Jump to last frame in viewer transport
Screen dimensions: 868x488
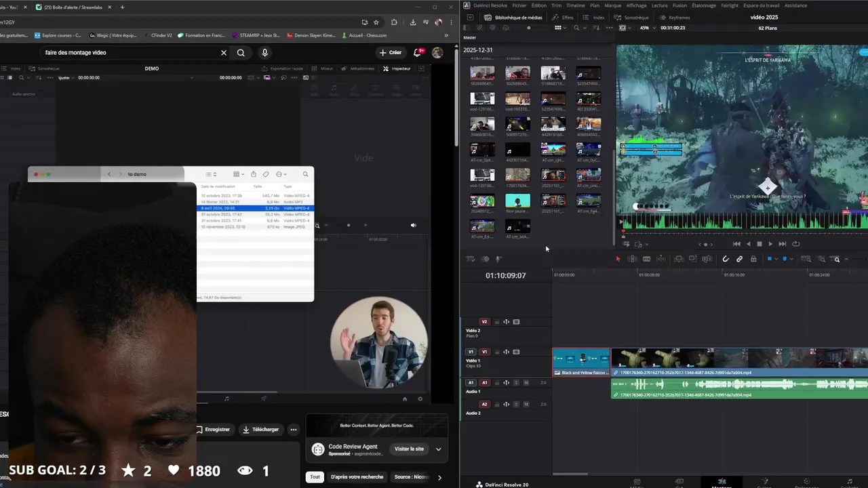point(783,244)
